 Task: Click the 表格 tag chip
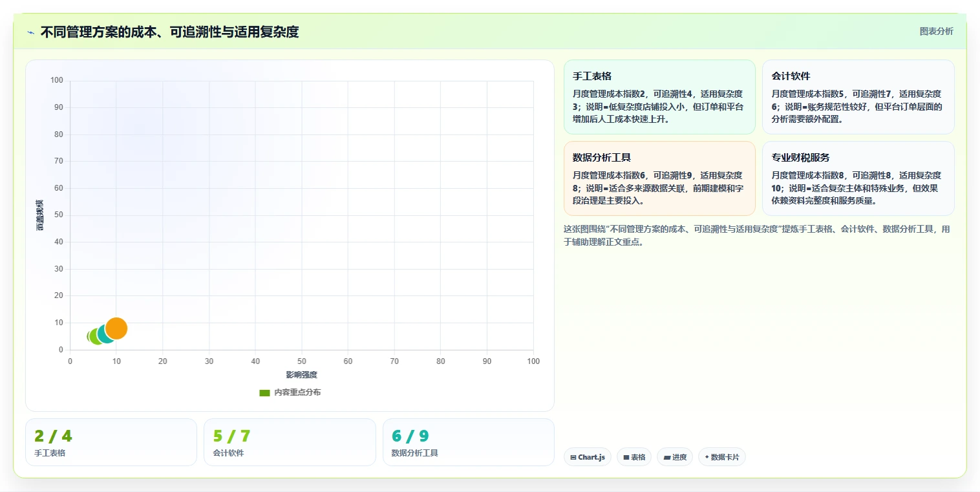click(634, 457)
